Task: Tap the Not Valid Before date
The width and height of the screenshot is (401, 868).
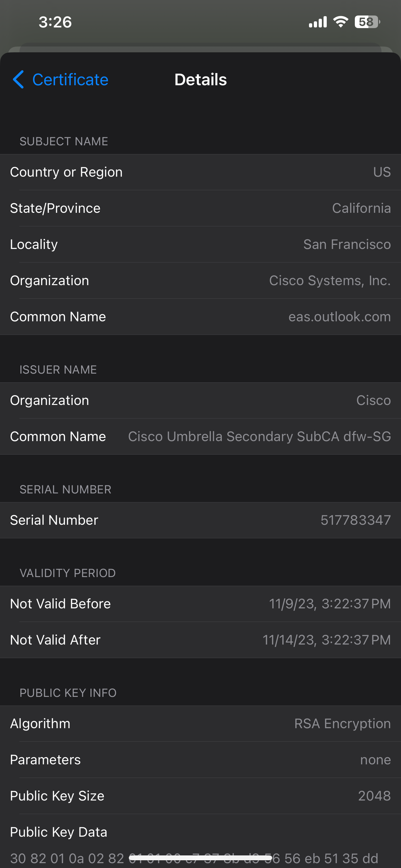Action: click(330, 604)
